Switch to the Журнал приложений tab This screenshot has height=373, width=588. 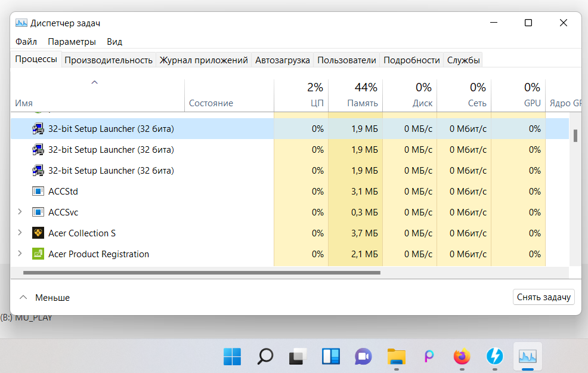(203, 60)
